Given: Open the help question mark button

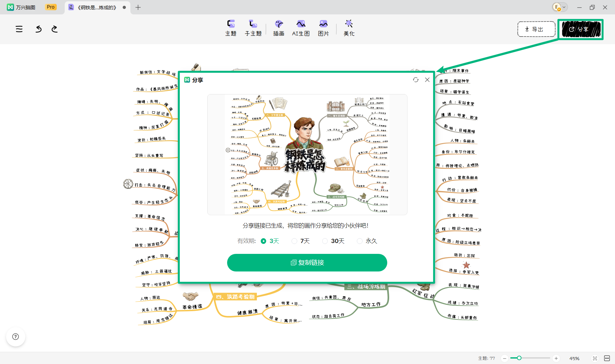Looking at the screenshot, I should (x=15, y=336).
